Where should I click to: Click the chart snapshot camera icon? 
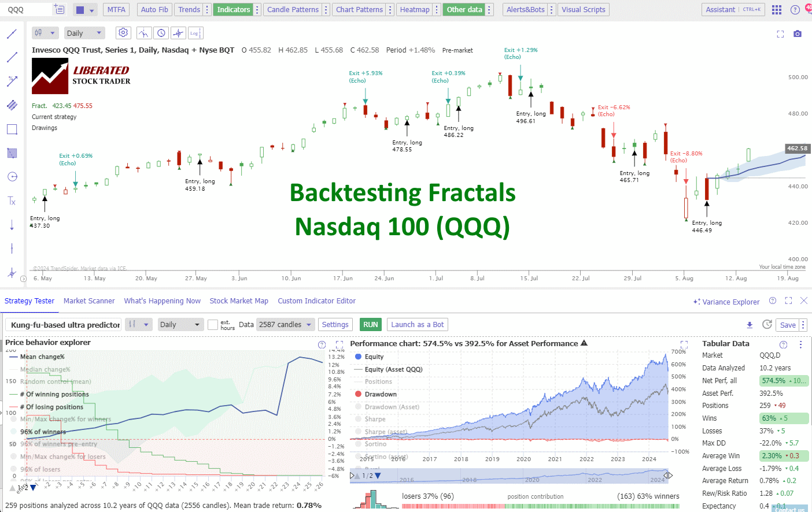click(798, 34)
